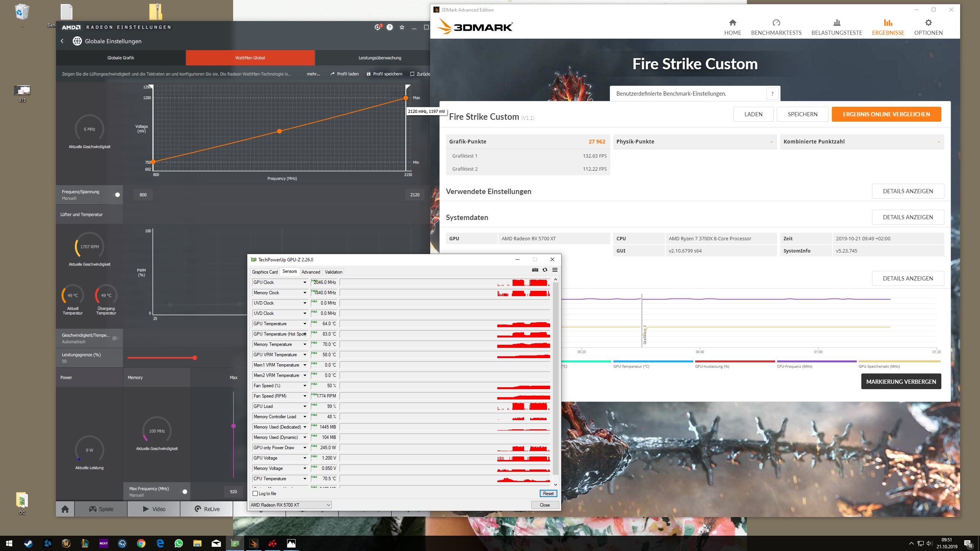Expand GPU Load sensor dropdown
The height and width of the screenshot is (551, 980).
click(x=305, y=406)
